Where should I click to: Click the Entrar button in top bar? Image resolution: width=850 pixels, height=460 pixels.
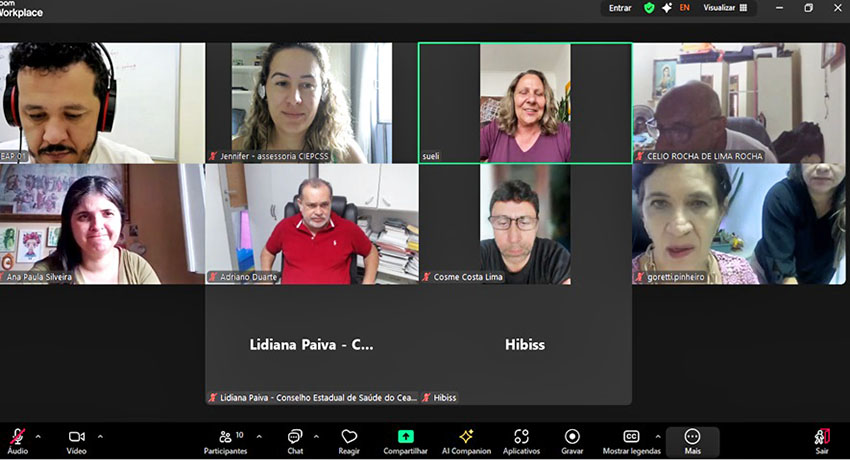620,8
